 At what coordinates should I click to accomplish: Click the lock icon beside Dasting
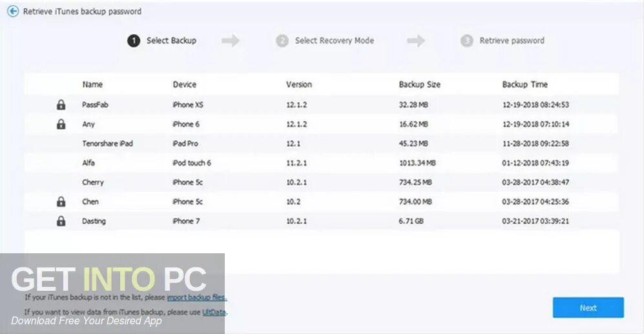(61, 221)
